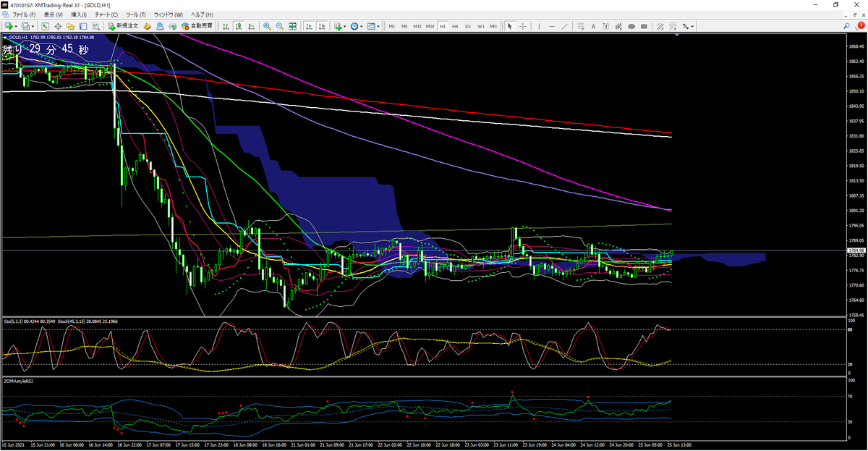Switch chart to line chart mode

tap(250, 26)
